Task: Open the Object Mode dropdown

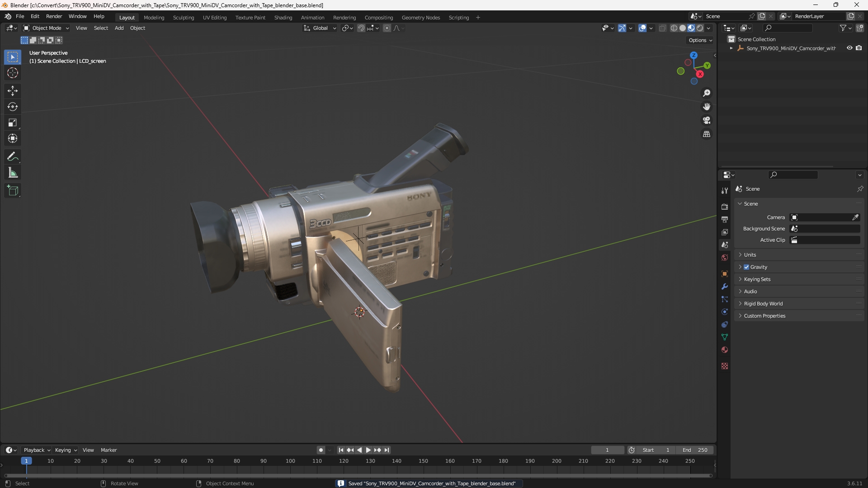Action: [46, 28]
